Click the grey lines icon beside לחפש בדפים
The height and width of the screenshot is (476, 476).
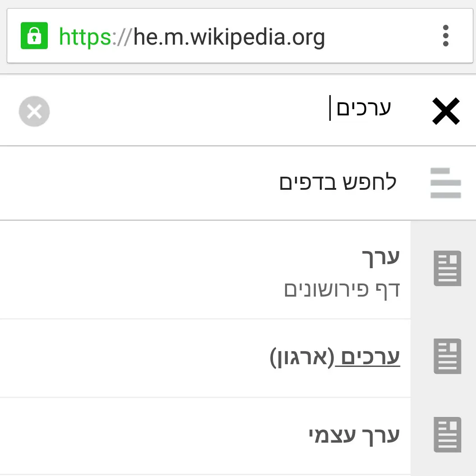(x=446, y=183)
